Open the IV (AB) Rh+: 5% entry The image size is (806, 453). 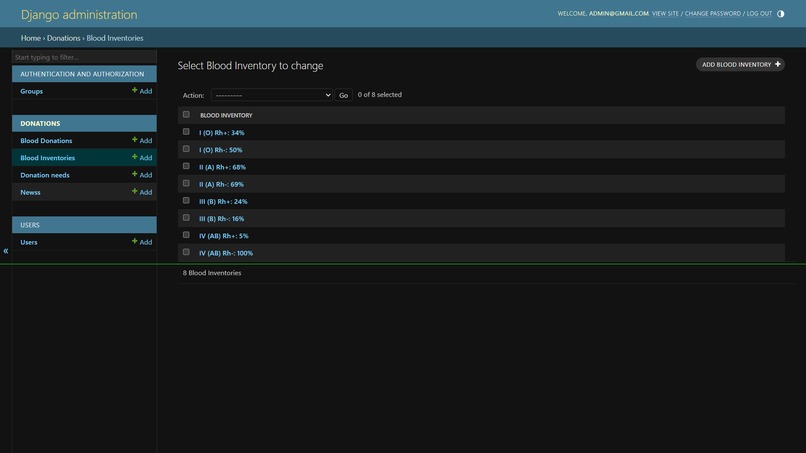pos(224,236)
